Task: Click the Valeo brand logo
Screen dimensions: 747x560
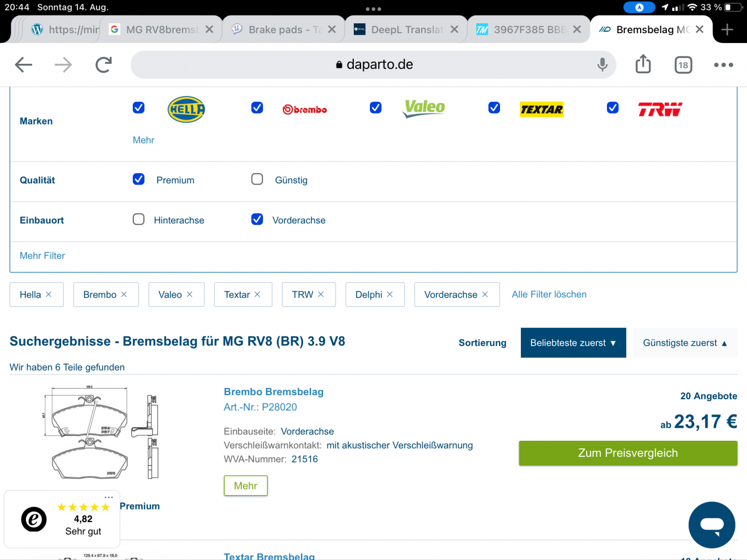Action: (x=424, y=108)
